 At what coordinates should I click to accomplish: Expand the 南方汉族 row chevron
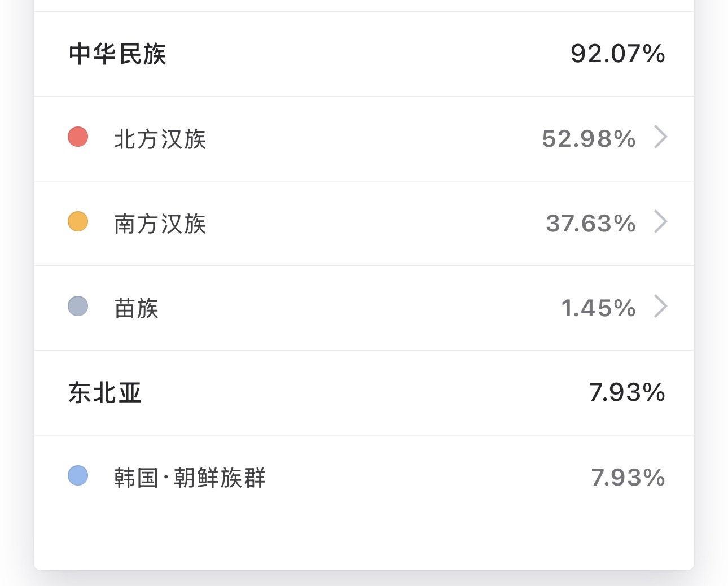click(660, 222)
